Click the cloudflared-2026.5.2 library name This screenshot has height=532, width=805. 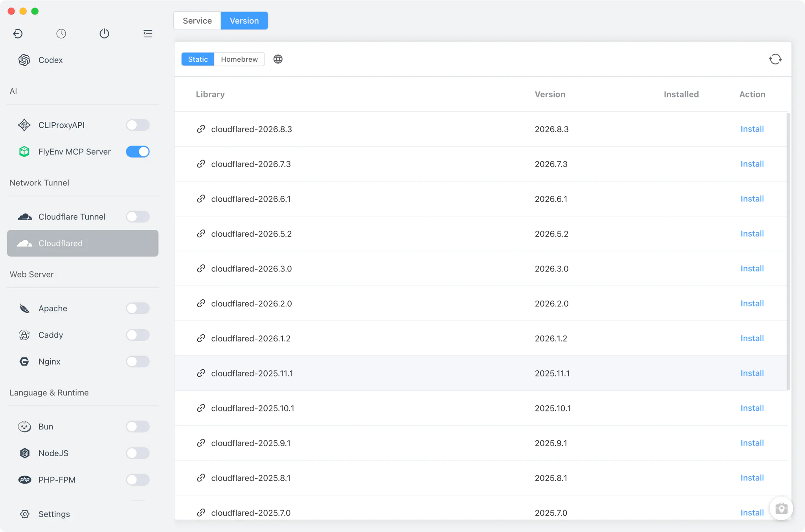click(251, 234)
